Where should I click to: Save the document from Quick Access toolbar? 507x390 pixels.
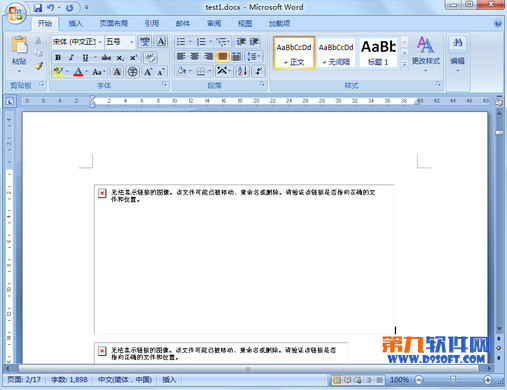pos(38,7)
